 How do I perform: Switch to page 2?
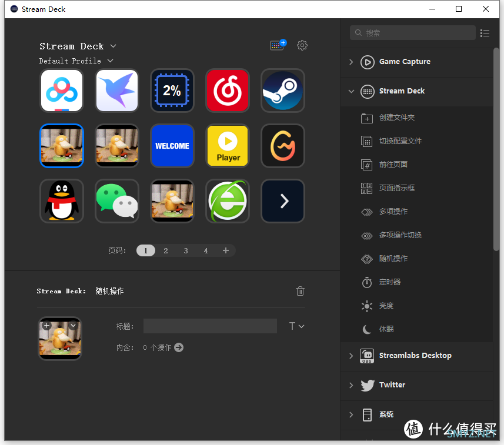pyautogui.click(x=166, y=250)
